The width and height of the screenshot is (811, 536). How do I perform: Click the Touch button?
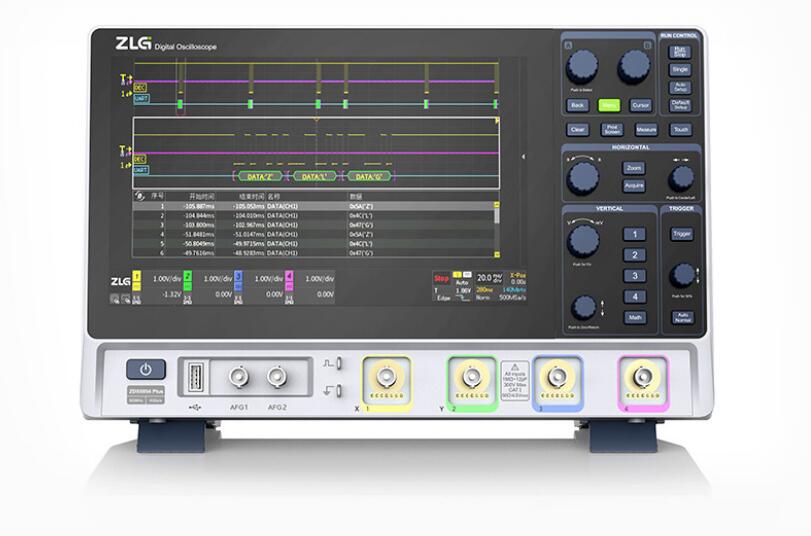point(681,130)
